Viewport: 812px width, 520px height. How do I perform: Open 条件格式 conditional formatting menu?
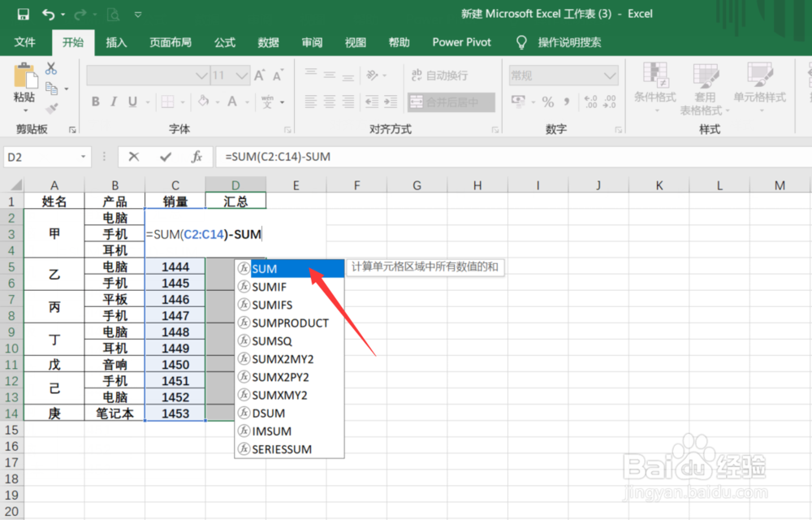(x=655, y=87)
